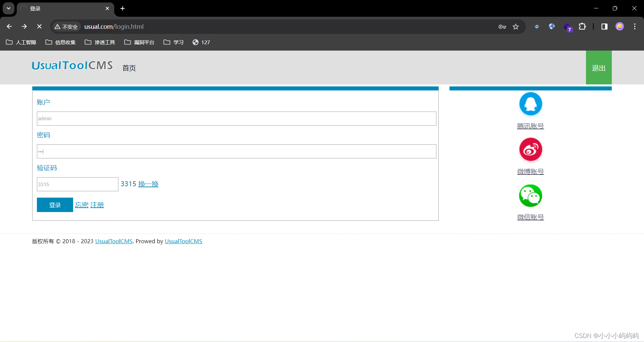The height and width of the screenshot is (342, 644).
Task: Click the green 退出 button
Action: [x=599, y=67]
